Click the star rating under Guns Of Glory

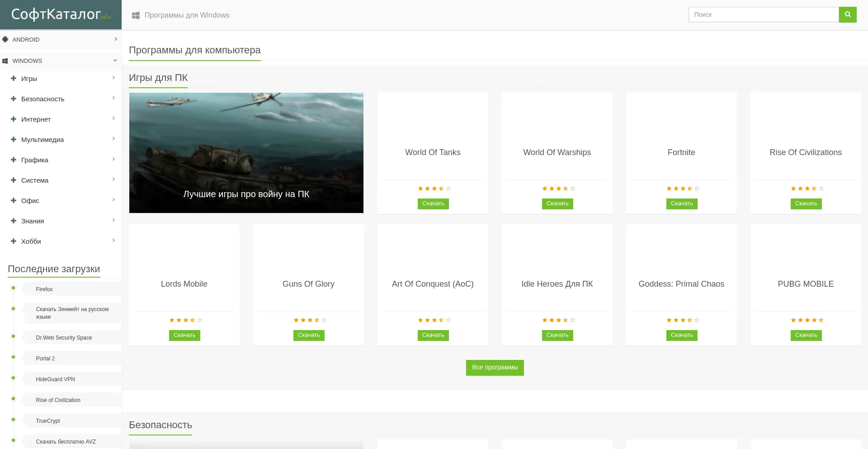(x=310, y=320)
